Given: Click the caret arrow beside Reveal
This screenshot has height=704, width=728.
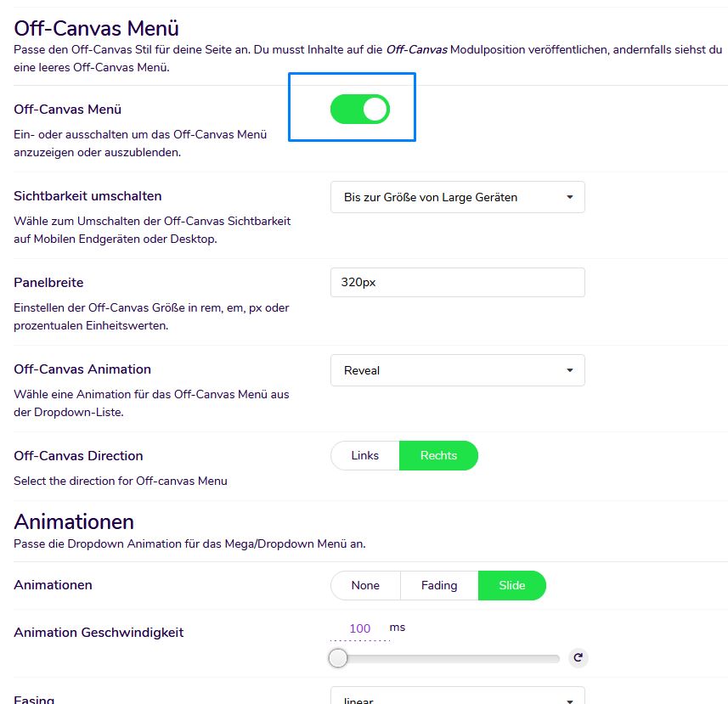Looking at the screenshot, I should 569,370.
